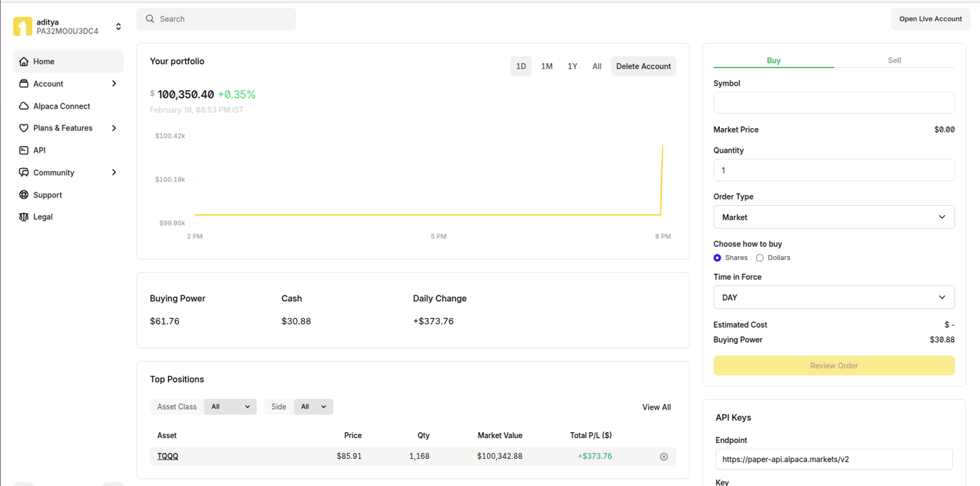
Task: Click the Quantity input field
Action: point(834,170)
